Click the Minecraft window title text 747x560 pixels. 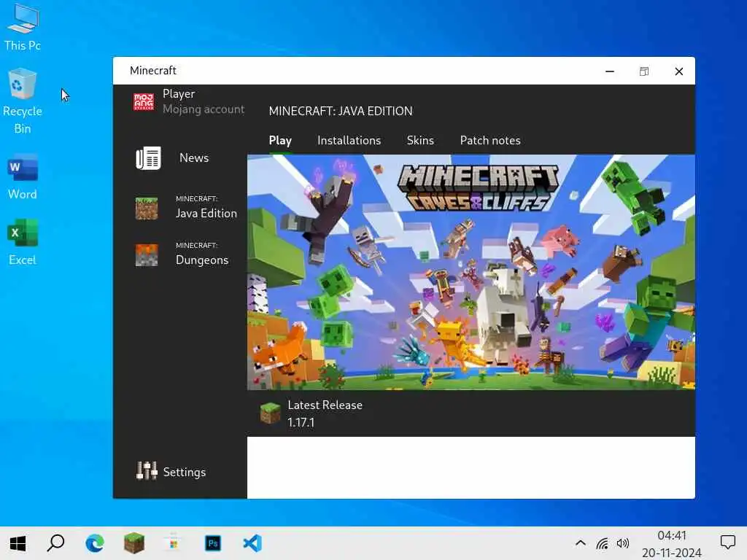pyautogui.click(x=153, y=71)
